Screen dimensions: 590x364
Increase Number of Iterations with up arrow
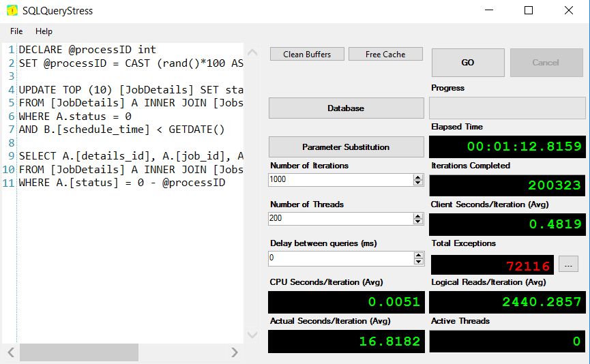coord(418,177)
